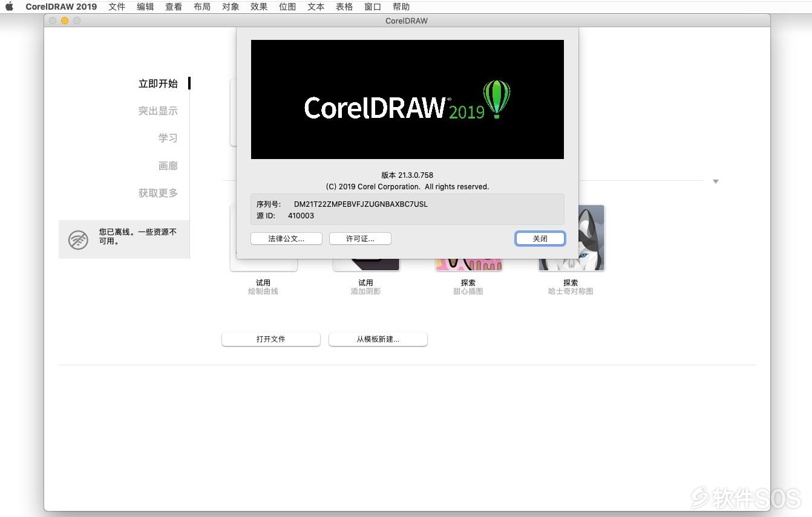The width and height of the screenshot is (812, 517).
Task: Open the 布局 menu
Action: 202,7
